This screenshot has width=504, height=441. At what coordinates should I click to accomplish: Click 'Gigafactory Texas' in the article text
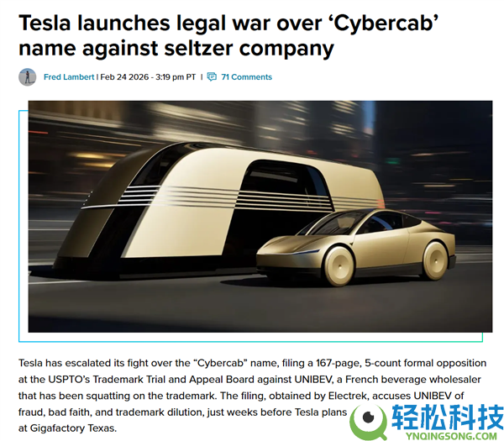(x=72, y=428)
